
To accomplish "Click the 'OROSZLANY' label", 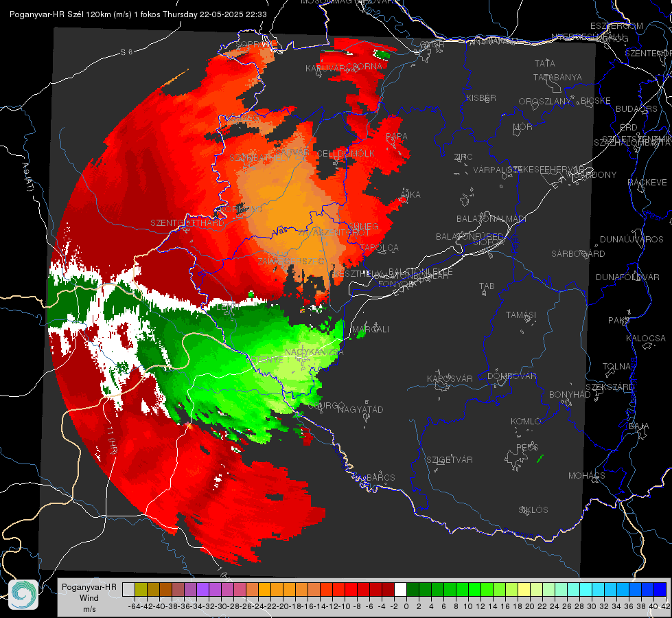I will coord(544,102).
